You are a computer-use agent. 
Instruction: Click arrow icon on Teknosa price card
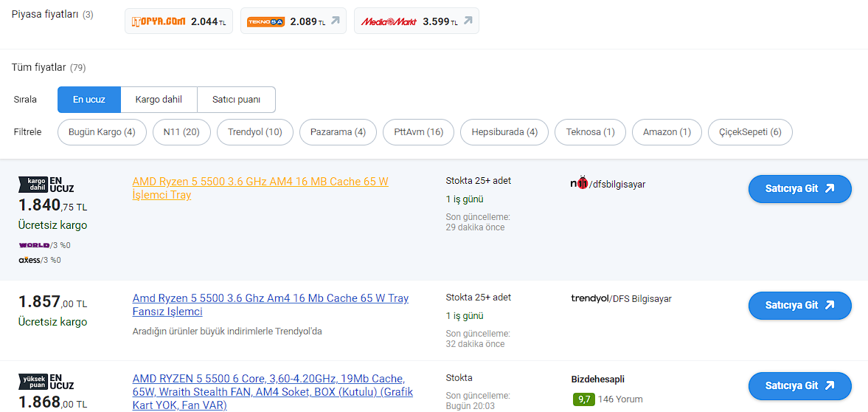pos(335,21)
